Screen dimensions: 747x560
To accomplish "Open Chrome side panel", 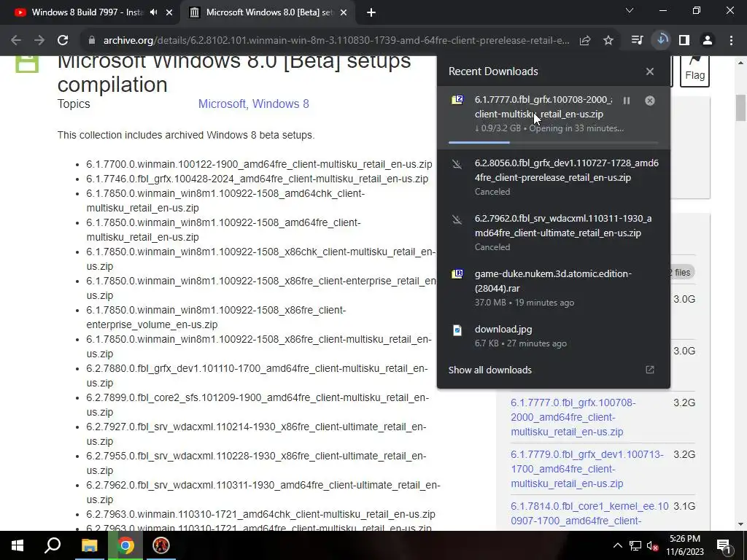I will (684, 40).
